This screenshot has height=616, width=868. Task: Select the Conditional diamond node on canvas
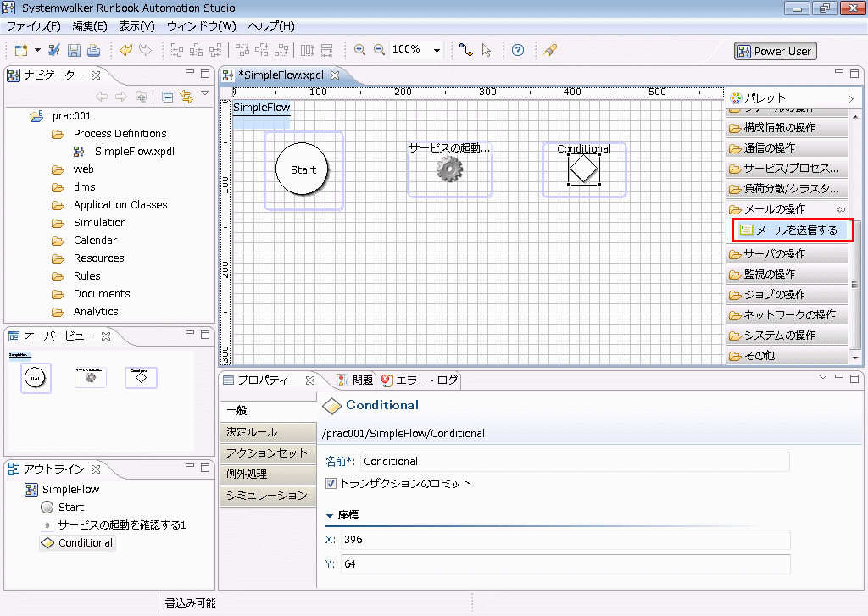tap(583, 169)
